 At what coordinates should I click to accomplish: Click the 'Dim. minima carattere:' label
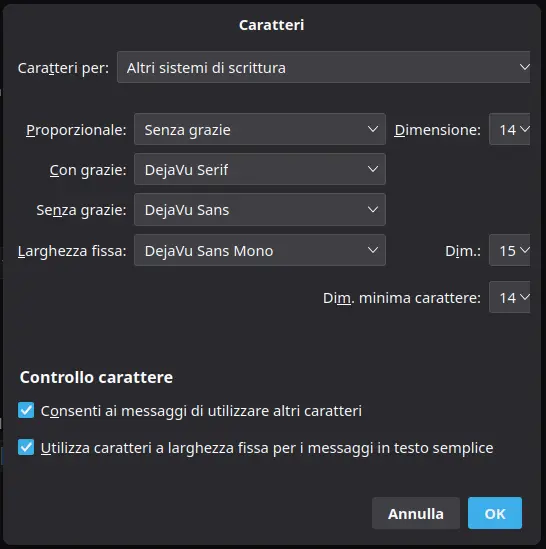click(402, 298)
